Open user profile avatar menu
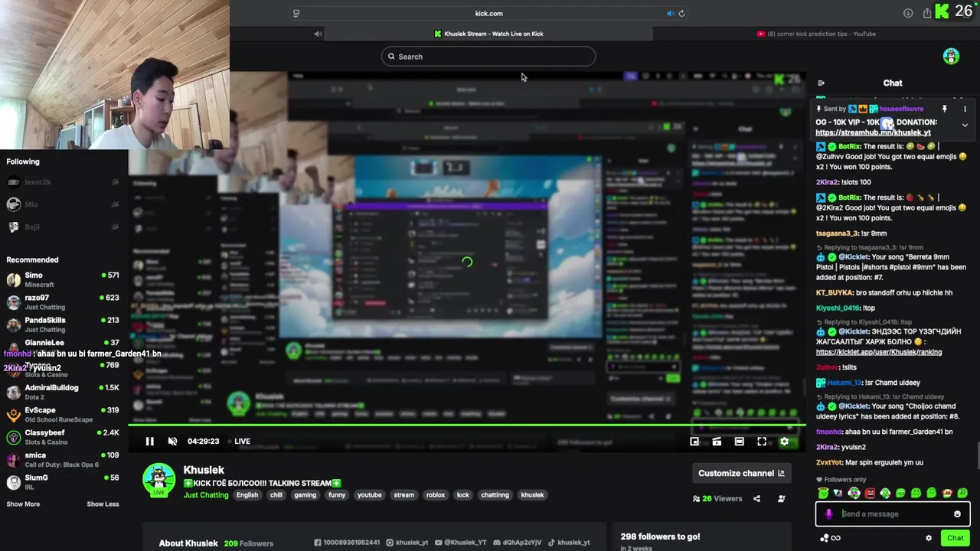 click(x=951, y=56)
